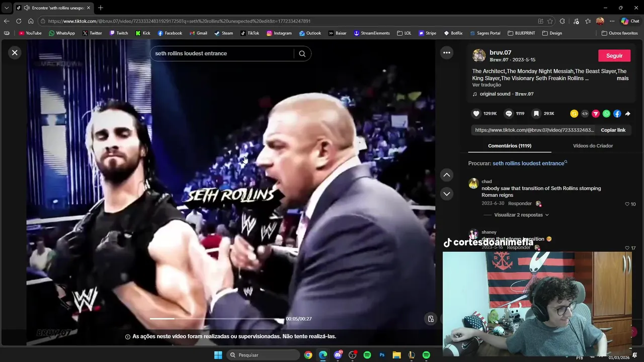Reload the page with refresh icon
Screen dimensions: 644x362
19,21
